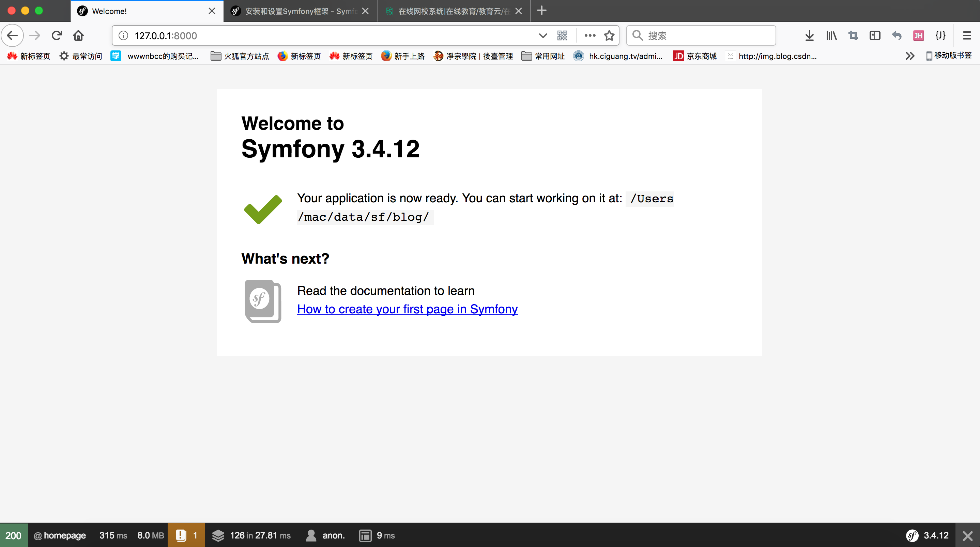Open wwwnbcc的购买记 bookmark
This screenshot has width=980, height=547.
click(154, 56)
